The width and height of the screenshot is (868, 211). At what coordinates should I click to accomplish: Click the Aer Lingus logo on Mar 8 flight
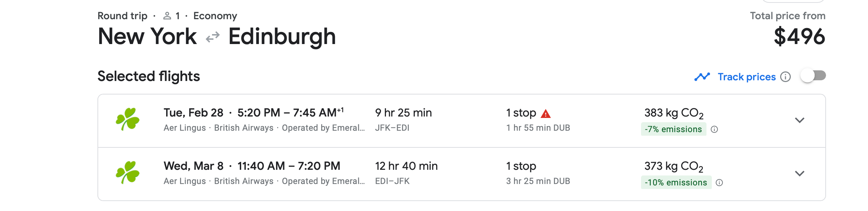pos(127,173)
